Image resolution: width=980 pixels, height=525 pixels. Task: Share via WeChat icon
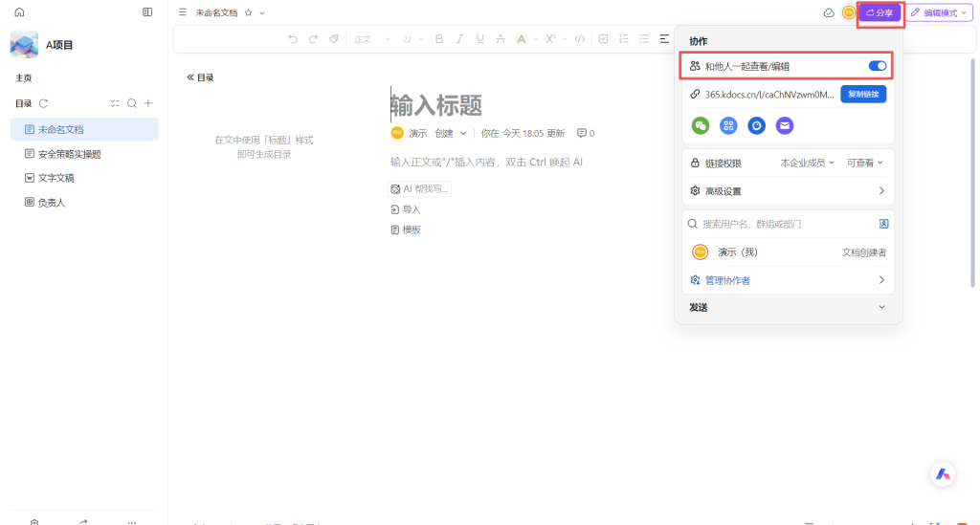point(700,125)
